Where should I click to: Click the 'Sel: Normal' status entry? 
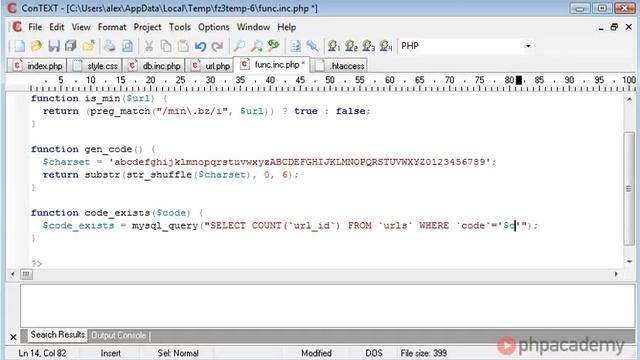tap(178, 353)
